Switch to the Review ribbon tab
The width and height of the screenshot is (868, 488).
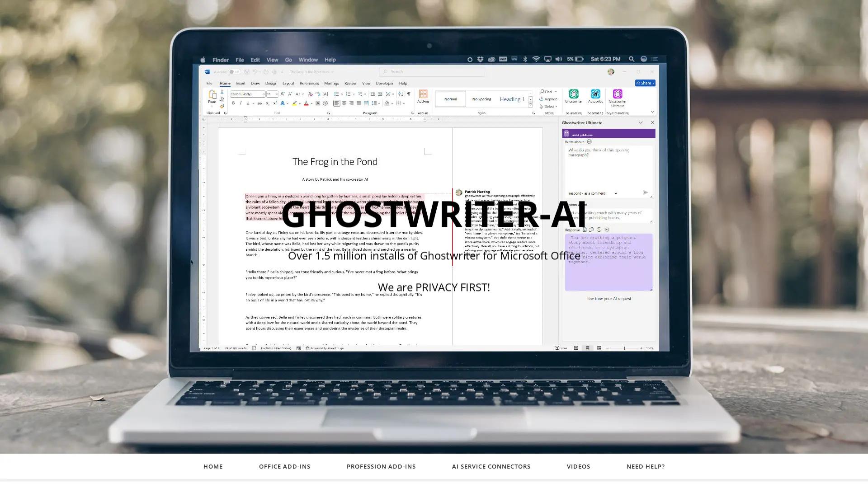(350, 83)
